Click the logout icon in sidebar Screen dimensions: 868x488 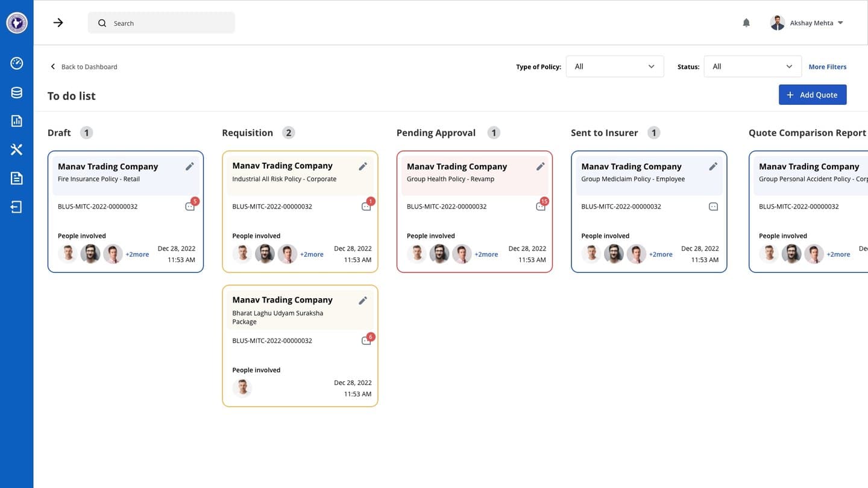point(17,207)
